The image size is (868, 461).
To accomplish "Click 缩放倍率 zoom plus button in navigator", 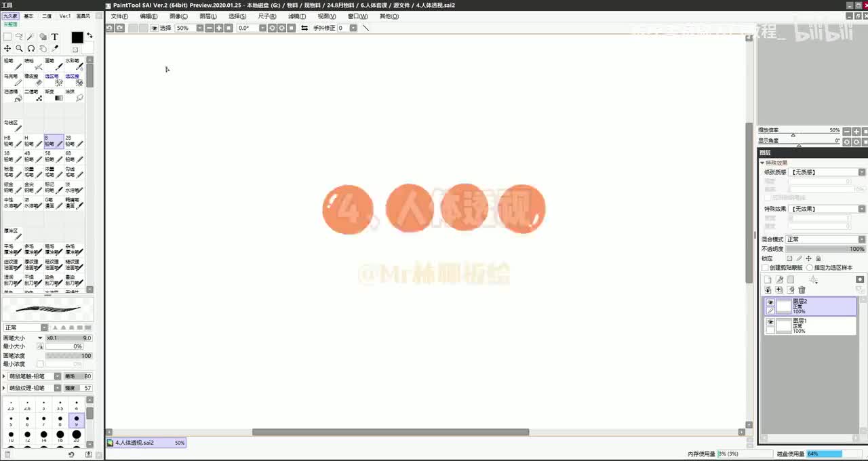I will pos(856,131).
